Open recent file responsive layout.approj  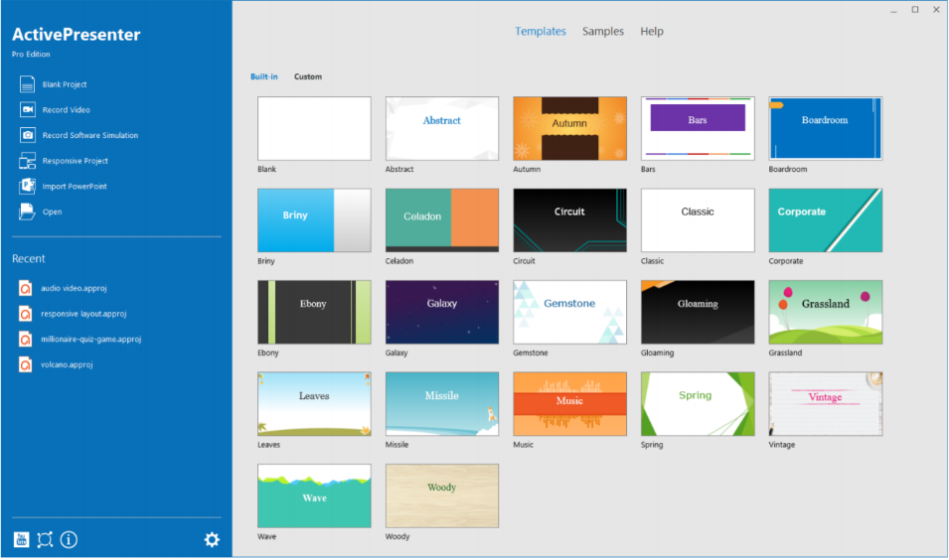point(83,314)
